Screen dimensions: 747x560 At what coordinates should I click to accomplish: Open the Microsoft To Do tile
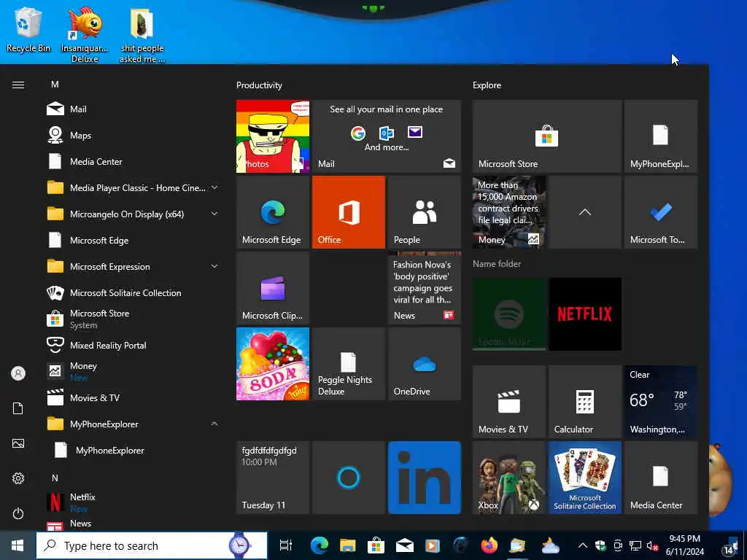pos(661,212)
